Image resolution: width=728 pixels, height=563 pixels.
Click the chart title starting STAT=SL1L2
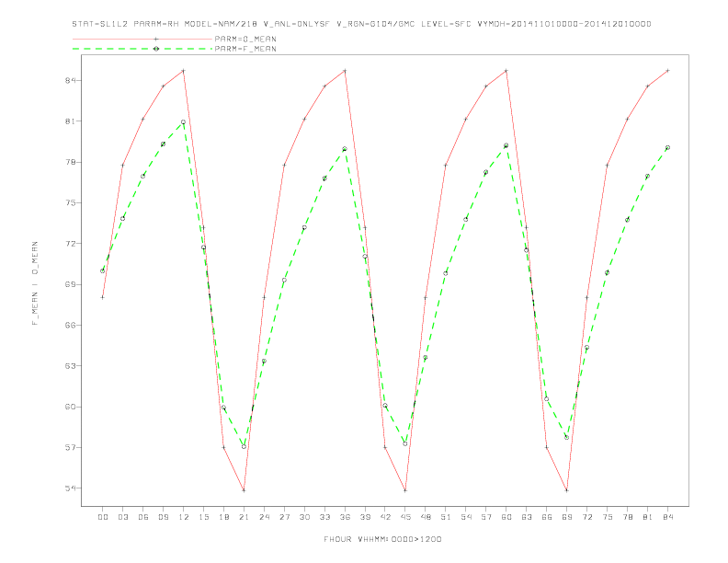361,24
